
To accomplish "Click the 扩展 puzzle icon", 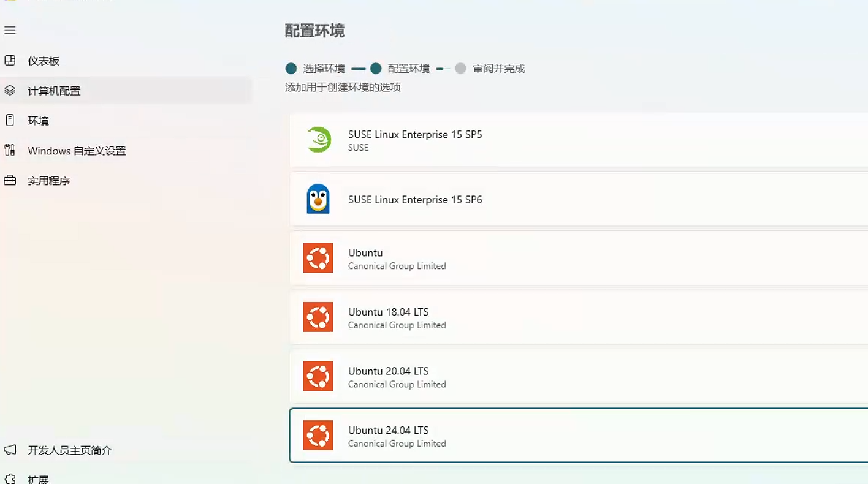I will coord(10,478).
